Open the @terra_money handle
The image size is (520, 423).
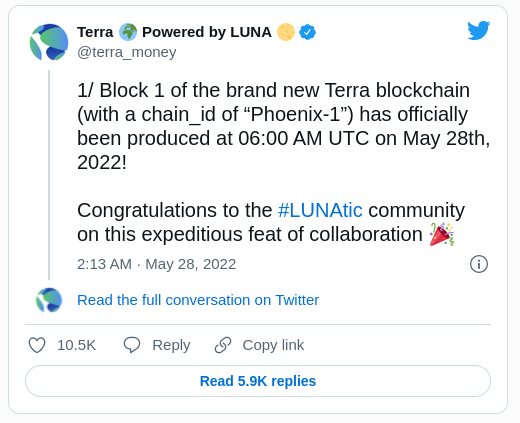[127, 52]
